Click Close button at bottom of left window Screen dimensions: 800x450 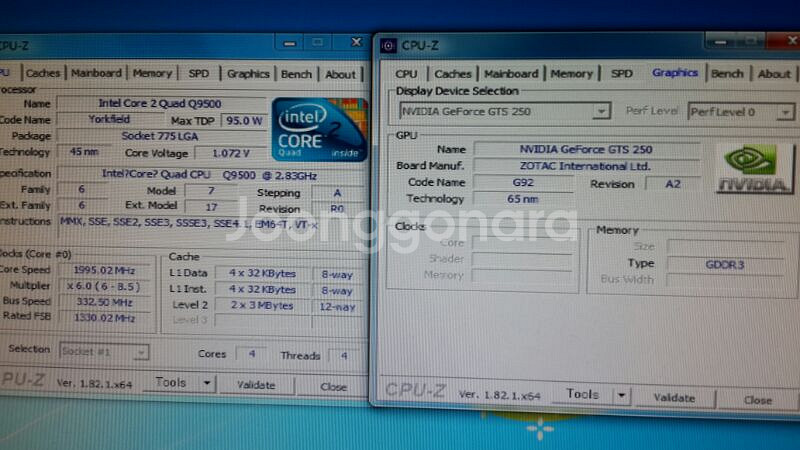point(334,387)
